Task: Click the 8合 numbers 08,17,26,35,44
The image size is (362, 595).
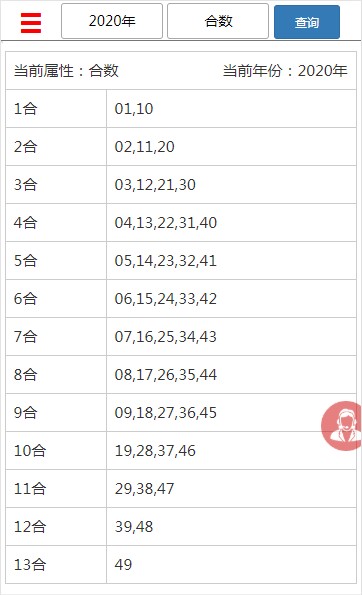Action: [166, 375]
